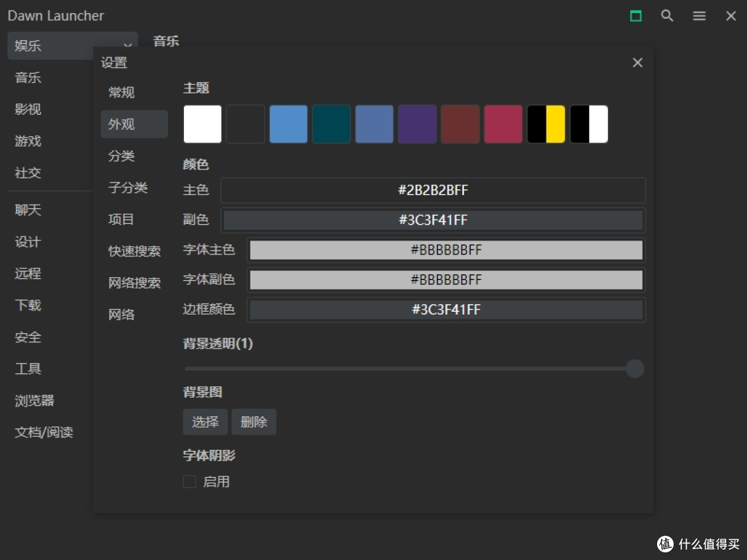This screenshot has height=560, width=747.
Task: Enable the 启用 checkbox under 字体阴影
Action: (x=190, y=481)
